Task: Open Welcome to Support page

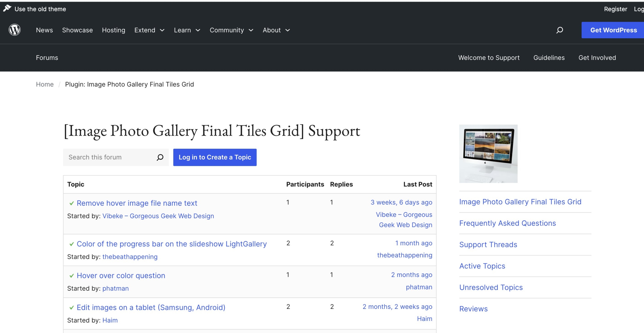Action: click(x=489, y=58)
